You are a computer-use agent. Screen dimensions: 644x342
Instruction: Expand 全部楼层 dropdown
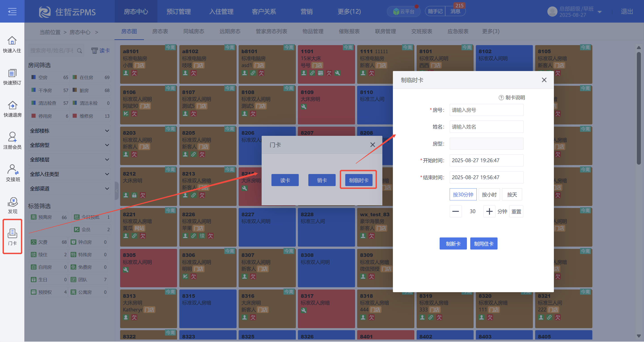click(69, 159)
